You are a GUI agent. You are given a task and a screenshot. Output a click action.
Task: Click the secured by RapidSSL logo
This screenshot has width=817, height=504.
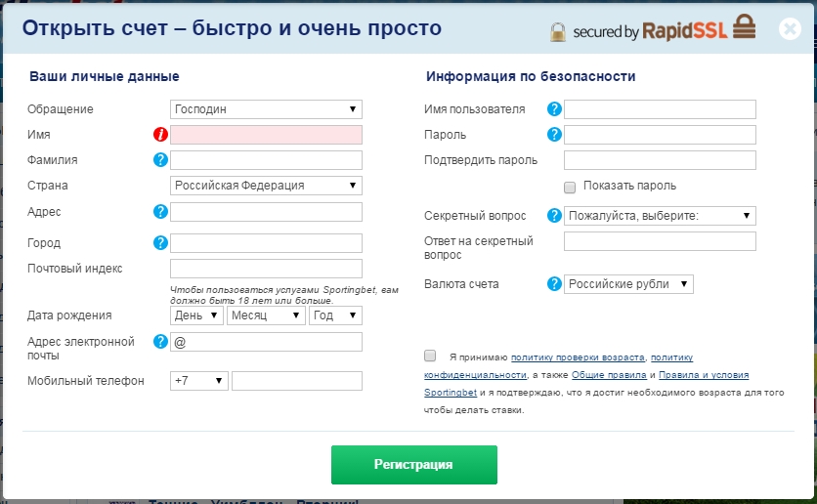(653, 29)
